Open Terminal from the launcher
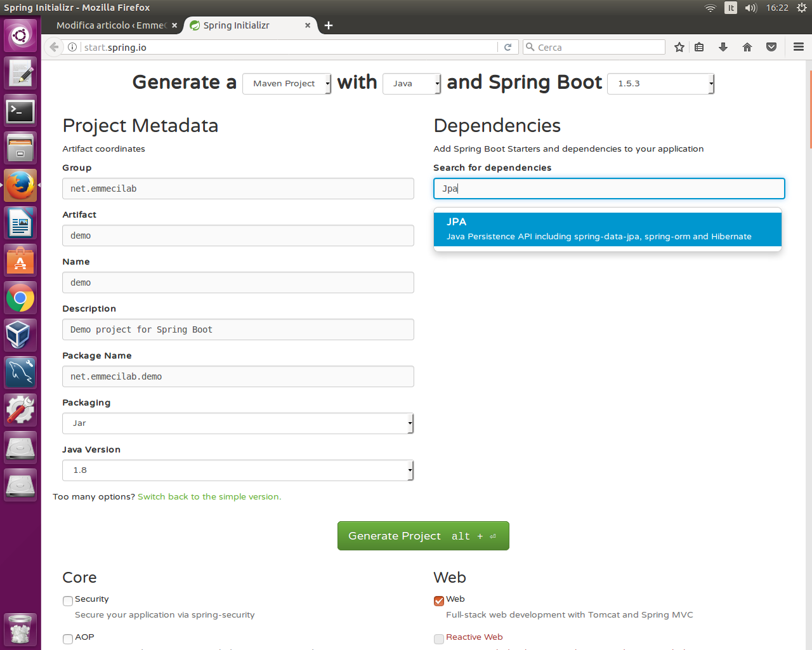812x650 pixels. (20, 110)
